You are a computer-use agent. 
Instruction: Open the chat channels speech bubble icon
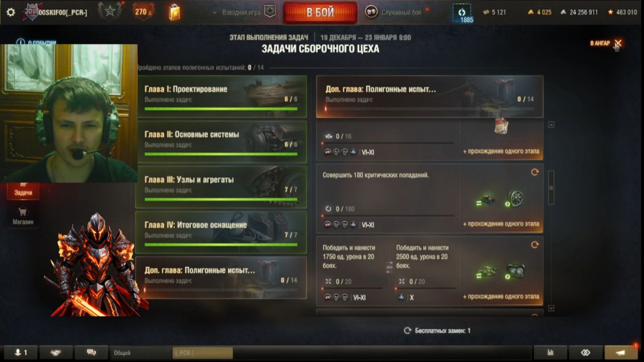(91, 353)
